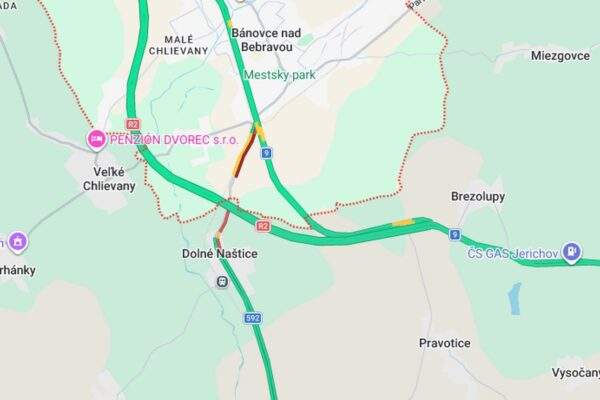The image size is (600, 400).
Task: Click the pink PENZIÓN DVOREC hotel marker
Action: pyautogui.click(x=96, y=140)
